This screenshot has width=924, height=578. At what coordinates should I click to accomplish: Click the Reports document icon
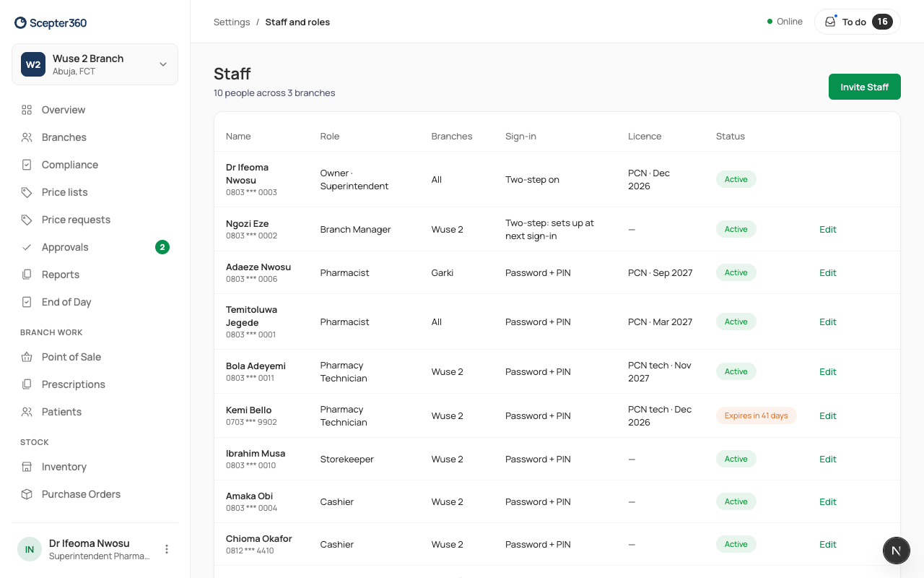[x=27, y=275]
